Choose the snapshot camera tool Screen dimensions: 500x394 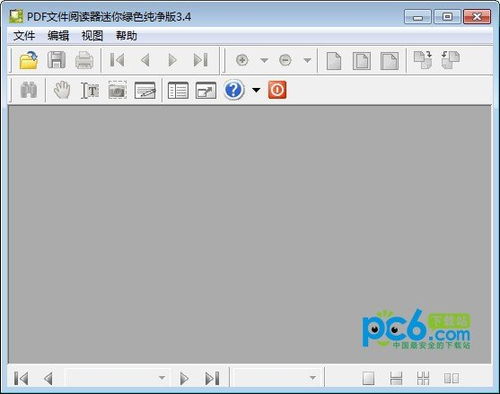point(117,90)
